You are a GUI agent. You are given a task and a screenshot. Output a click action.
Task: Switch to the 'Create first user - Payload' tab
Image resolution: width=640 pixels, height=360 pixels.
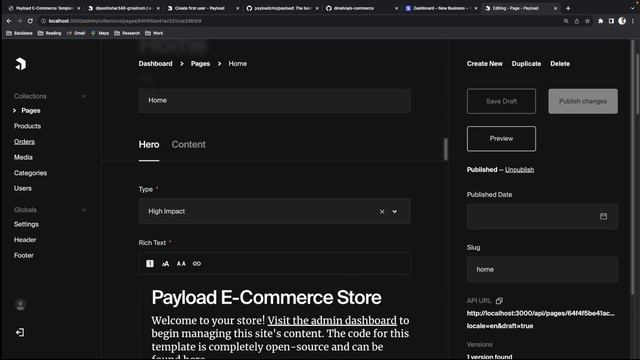coord(202,8)
